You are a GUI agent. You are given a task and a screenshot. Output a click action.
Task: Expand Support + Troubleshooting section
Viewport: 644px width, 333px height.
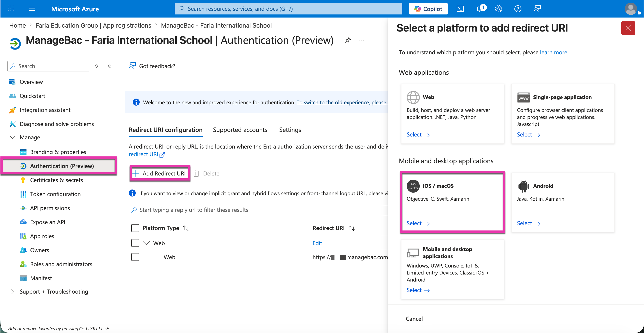[x=12, y=291]
